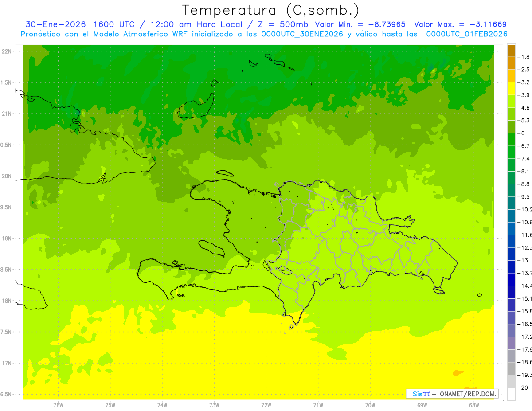This screenshot has height=411, width=532.
Task: Click the "72W" longitude label
Action: (x=266, y=405)
